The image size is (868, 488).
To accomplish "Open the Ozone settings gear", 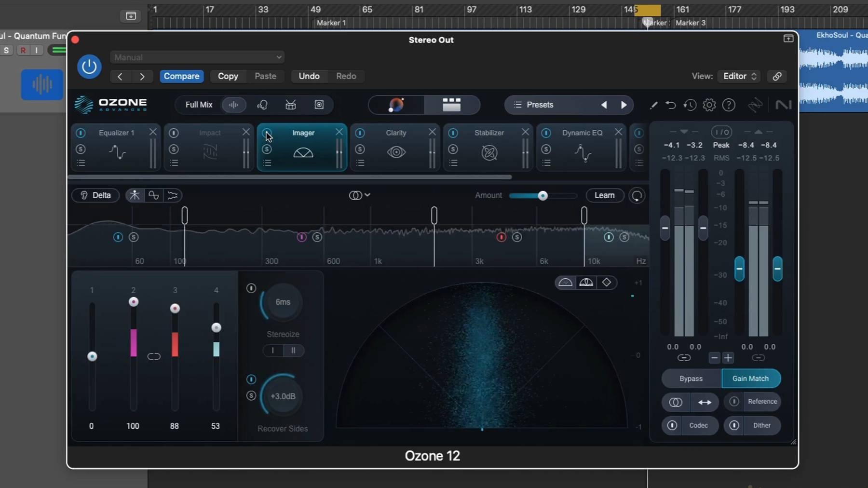I will [x=709, y=105].
